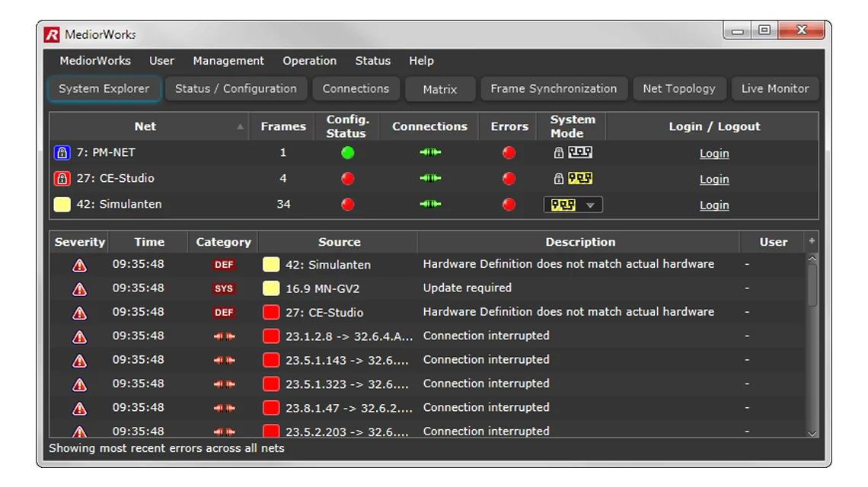Select the row with source 23.5.2.203
This screenshot has width=868, height=487.
(428, 430)
